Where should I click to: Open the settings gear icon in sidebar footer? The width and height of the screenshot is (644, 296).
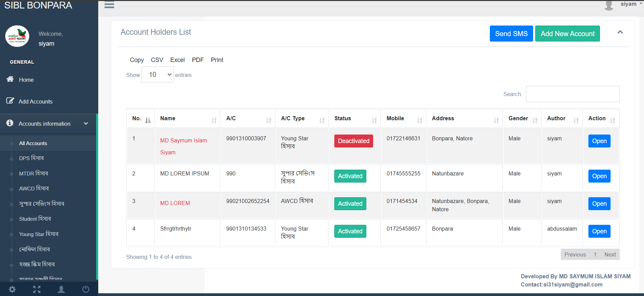pyautogui.click(x=12, y=289)
